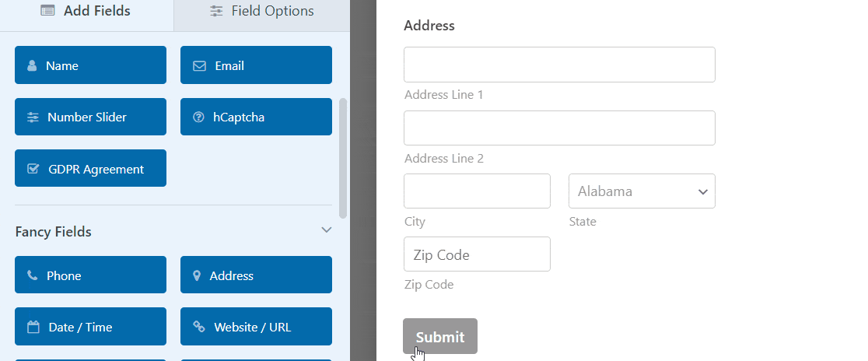The height and width of the screenshot is (361, 868).
Task: Click the Website / URL link icon
Action: 199,328
